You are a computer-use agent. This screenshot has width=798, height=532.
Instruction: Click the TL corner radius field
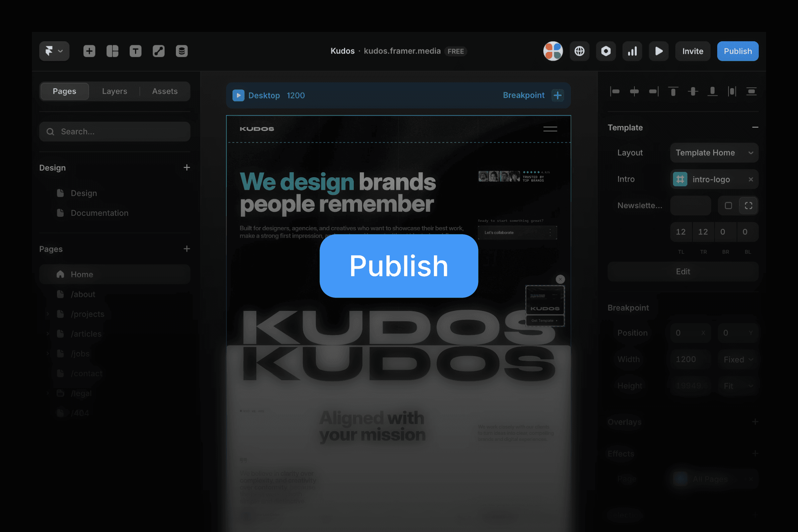point(681,232)
